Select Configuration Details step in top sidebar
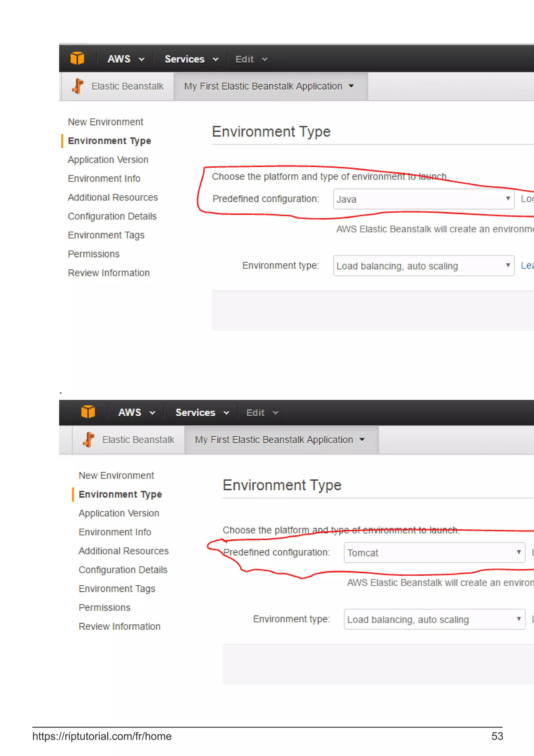534x756 pixels. coord(112,216)
